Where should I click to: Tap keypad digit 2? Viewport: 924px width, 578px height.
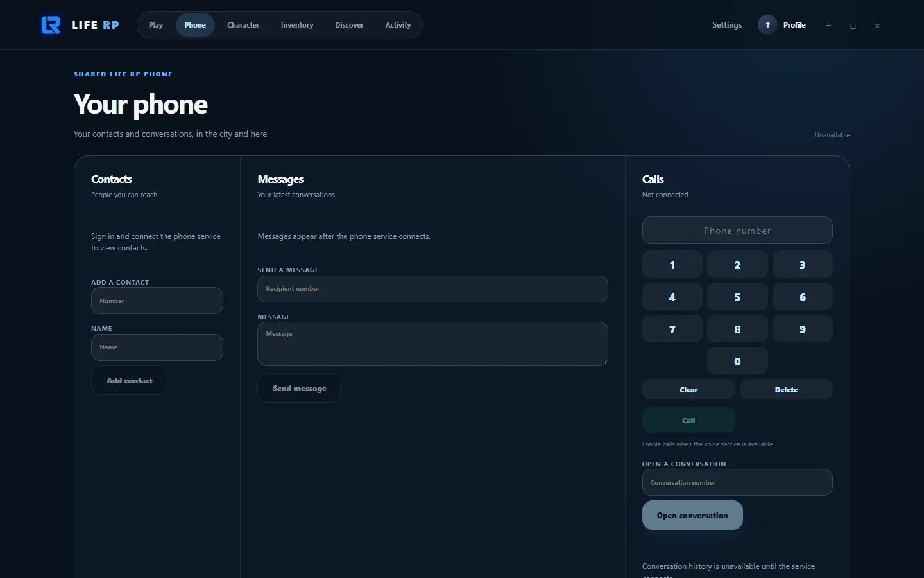point(737,265)
